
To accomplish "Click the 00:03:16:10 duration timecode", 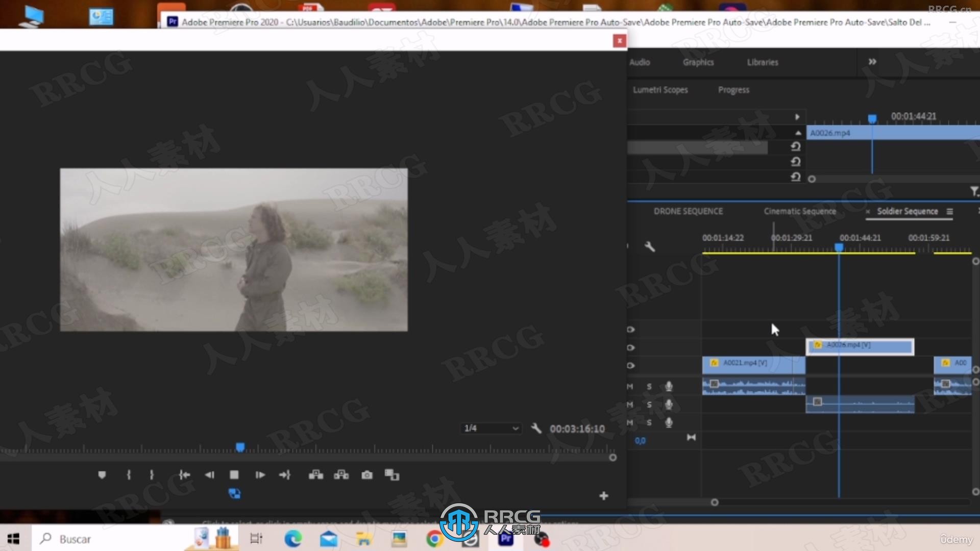I will tap(577, 429).
